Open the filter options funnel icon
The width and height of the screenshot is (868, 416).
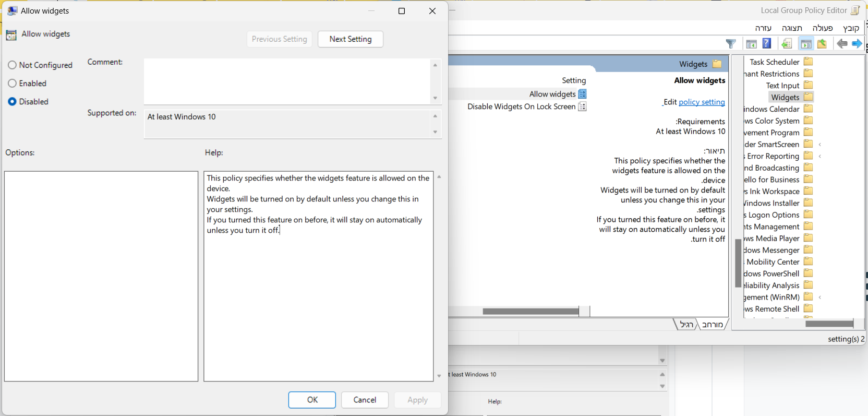(x=731, y=44)
